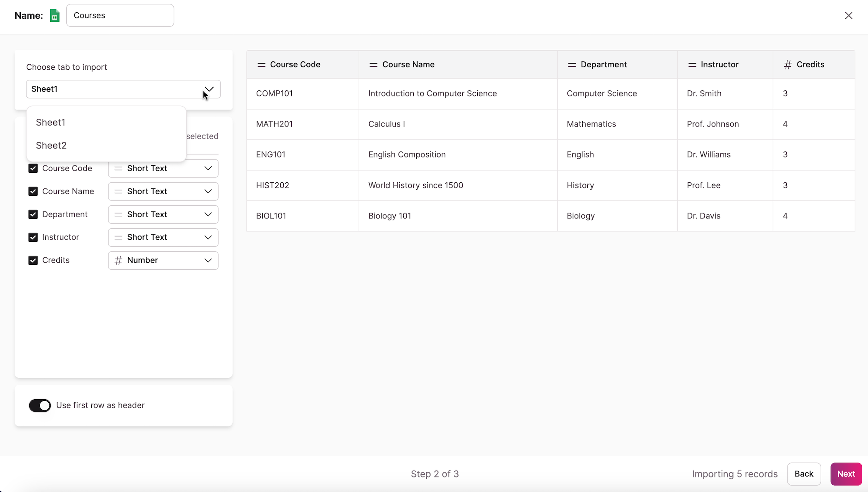Click the Course Name column header
The image size is (868, 492).
pyautogui.click(x=458, y=64)
